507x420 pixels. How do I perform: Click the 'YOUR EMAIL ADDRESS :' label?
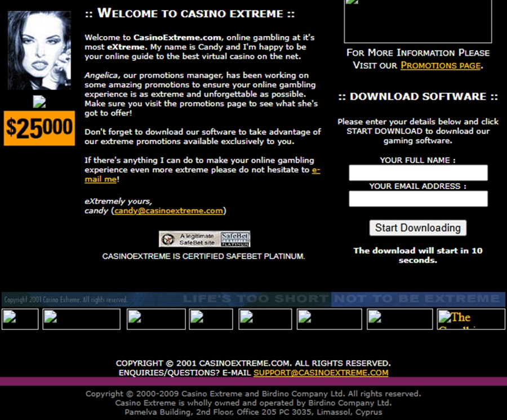[x=418, y=186]
